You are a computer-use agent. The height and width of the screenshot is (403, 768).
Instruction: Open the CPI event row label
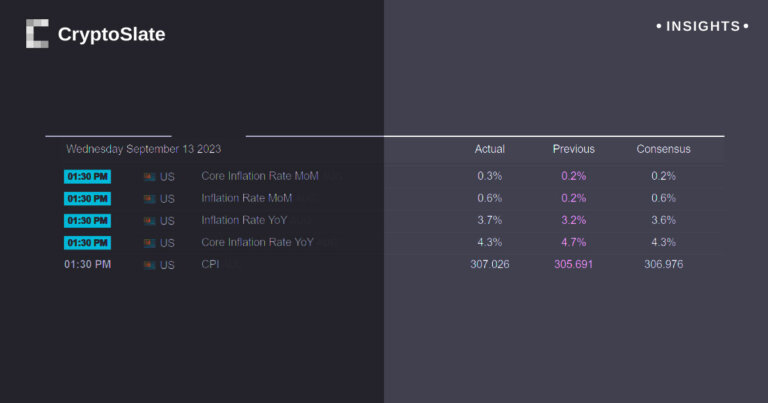210,265
